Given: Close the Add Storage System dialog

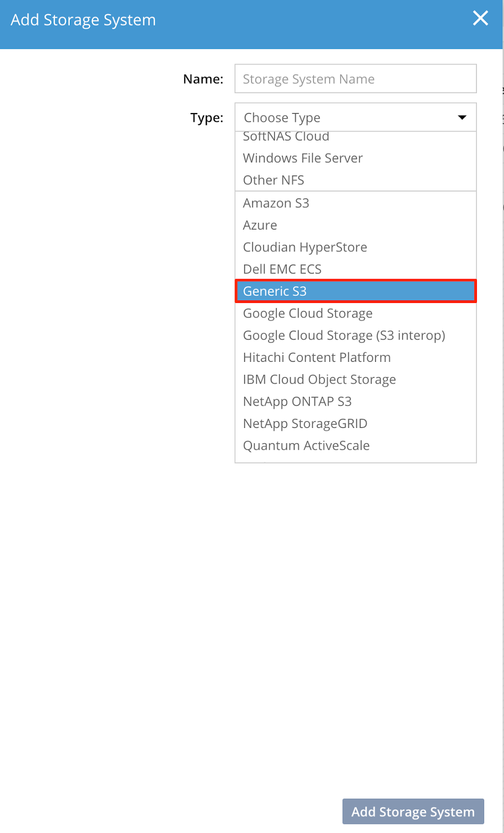Looking at the screenshot, I should [480, 18].
